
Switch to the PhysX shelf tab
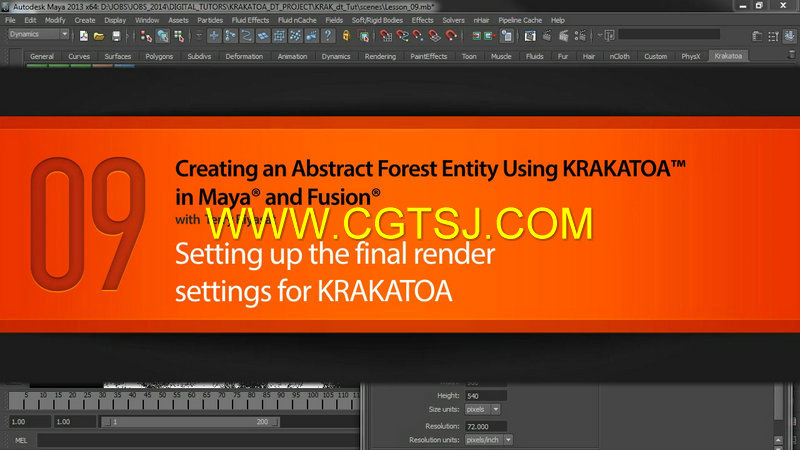pos(691,57)
